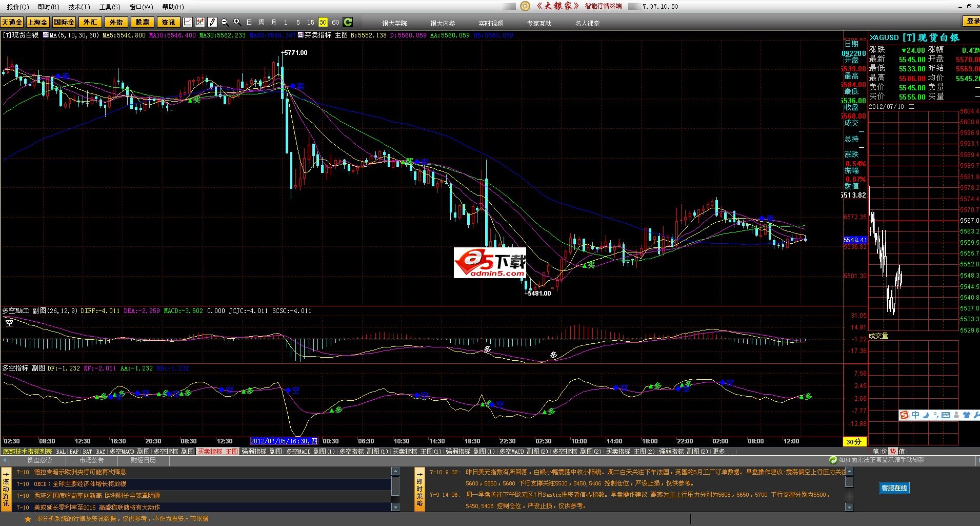Image resolution: width=980 pixels, height=526 pixels.
Task: Select the 月 monthly period
Action: click(x=274, y=22)
